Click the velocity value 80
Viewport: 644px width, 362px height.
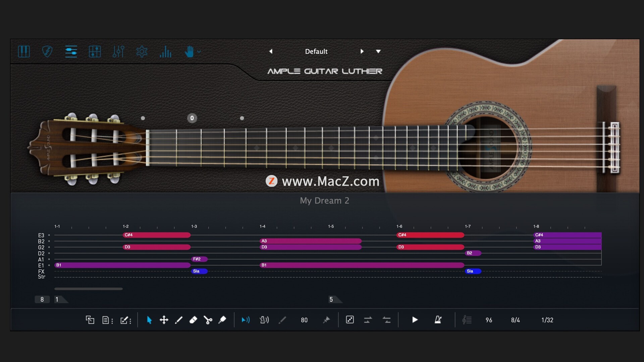[304, 320]
